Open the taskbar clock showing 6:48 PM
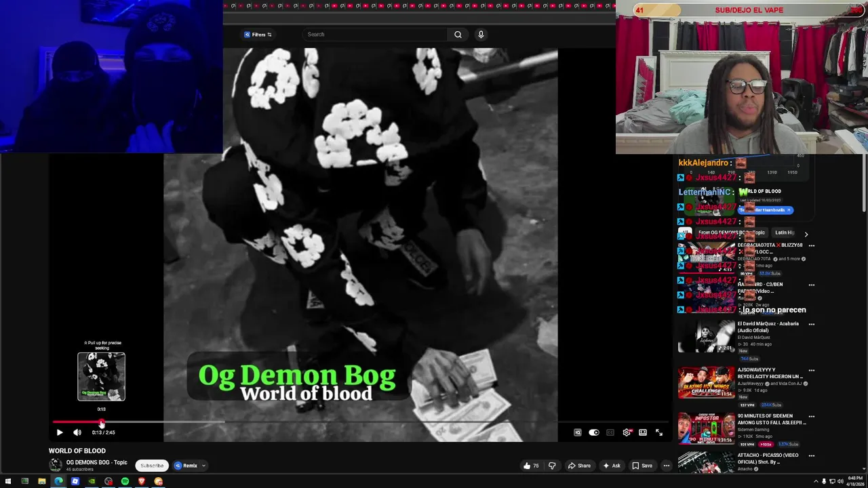 point(854,481)
